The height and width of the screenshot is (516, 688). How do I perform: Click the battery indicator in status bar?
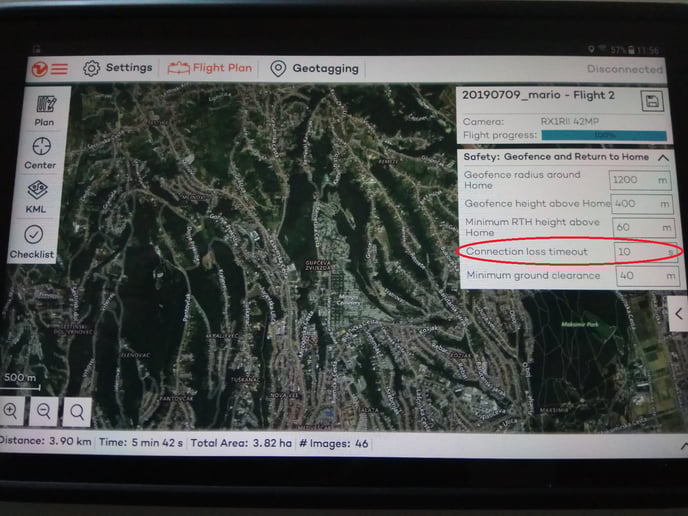click(631, 50)
